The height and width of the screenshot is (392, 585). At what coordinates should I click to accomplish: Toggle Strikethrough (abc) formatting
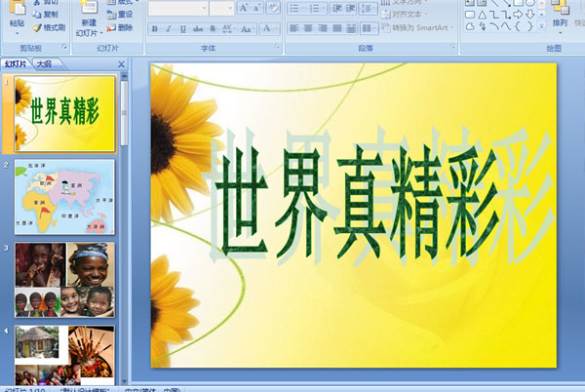[x=198, y=28]
